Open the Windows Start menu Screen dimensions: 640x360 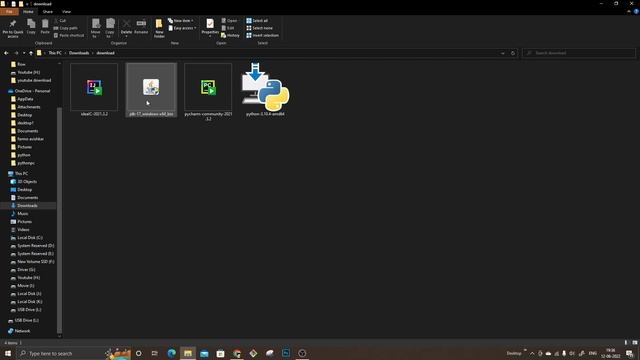click(x=7, y=353)
